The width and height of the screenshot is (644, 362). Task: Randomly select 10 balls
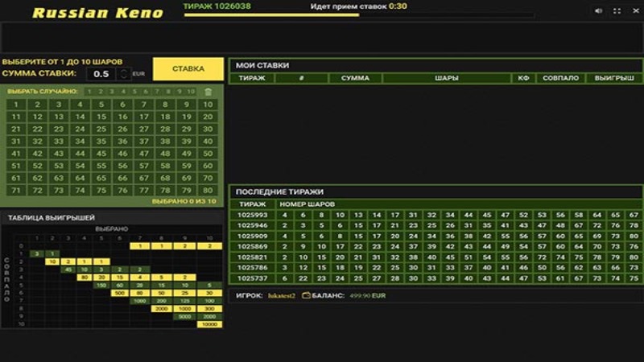pyautogui.click(x=191, y=92)
